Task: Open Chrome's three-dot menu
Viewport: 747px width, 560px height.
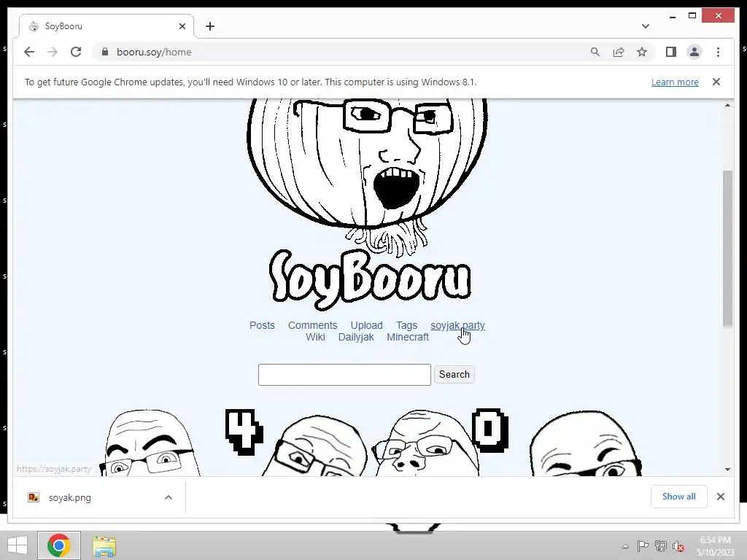Action: point(718,52)
